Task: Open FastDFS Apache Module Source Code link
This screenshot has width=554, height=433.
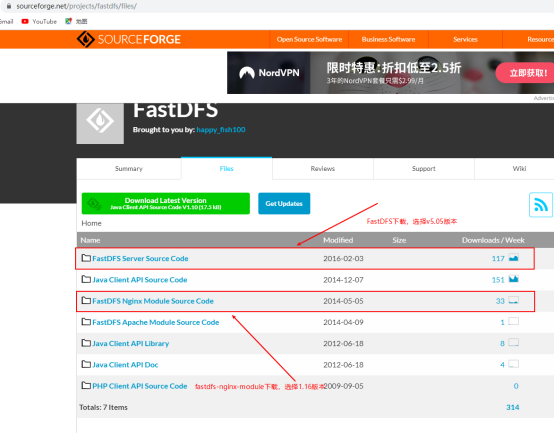Action: coord(155,322)
